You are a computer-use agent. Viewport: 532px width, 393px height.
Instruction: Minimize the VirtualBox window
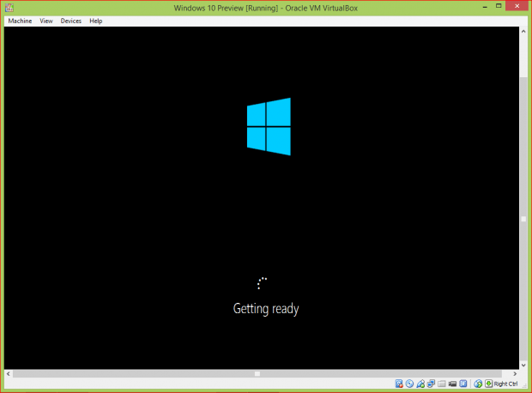tap(485, 7)
